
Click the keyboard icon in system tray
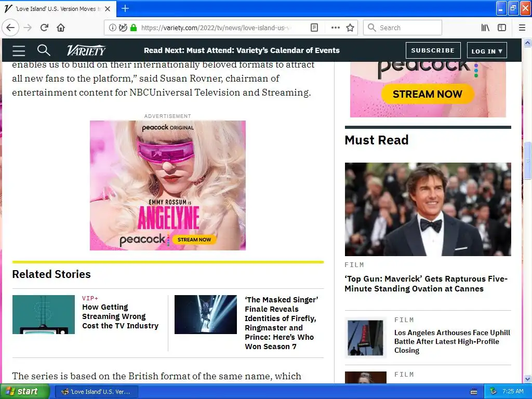pyautogui.click(x=474, y=392)
